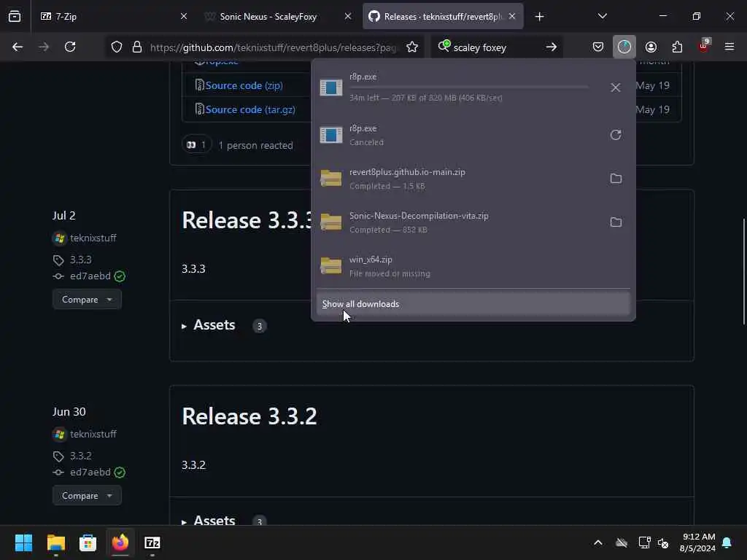The image size is (747, 560).
Task: Go back with the back arrow
Action: (18, 47)
